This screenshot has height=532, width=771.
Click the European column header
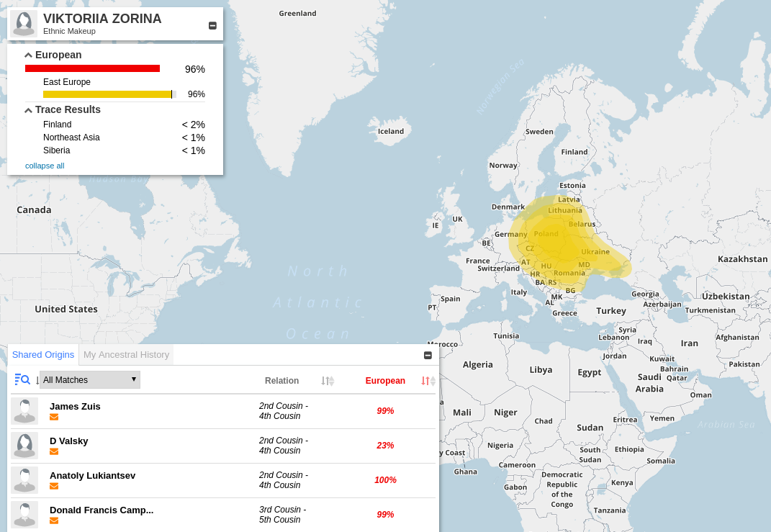click(386, 381)
